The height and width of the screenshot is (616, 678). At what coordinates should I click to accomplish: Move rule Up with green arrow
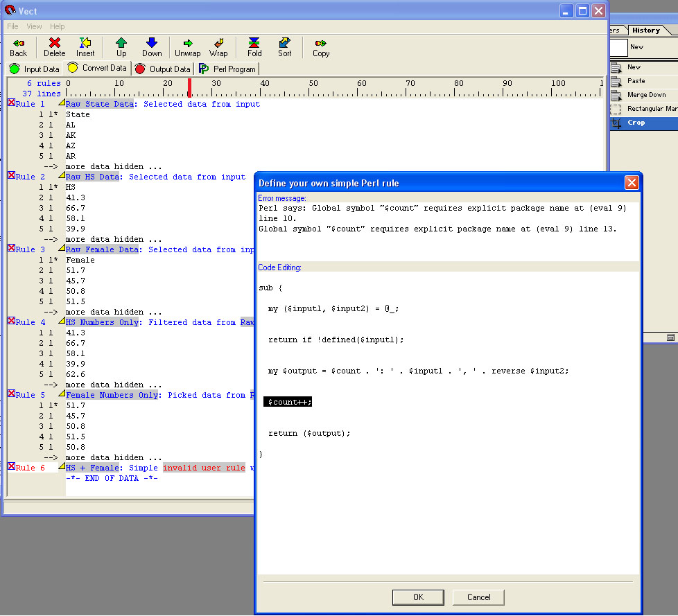pos(121,43)
